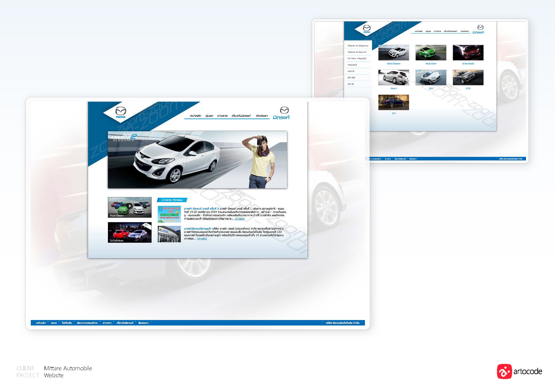Open ติดต่อเรา in the models page top navigation
The image size is (555, 392).
(x=465, y=31)
